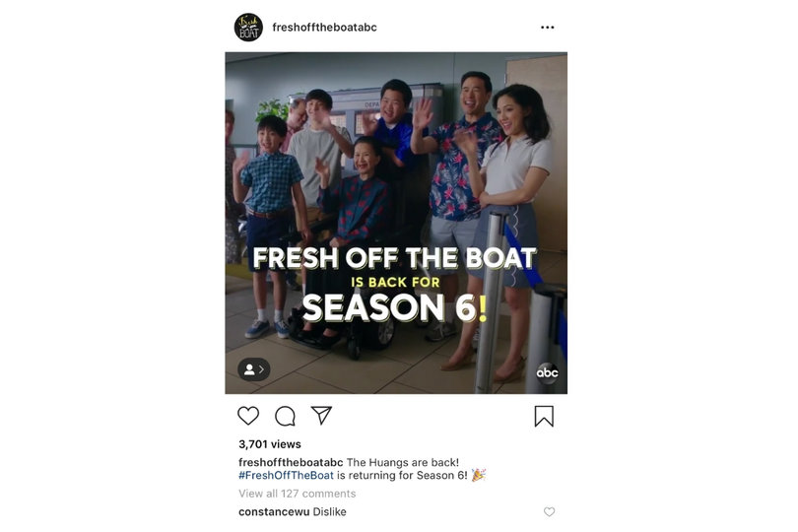Save the post with the bookmark icon
The width and height of the screenshot is (798, 532).
pos(544,416)
